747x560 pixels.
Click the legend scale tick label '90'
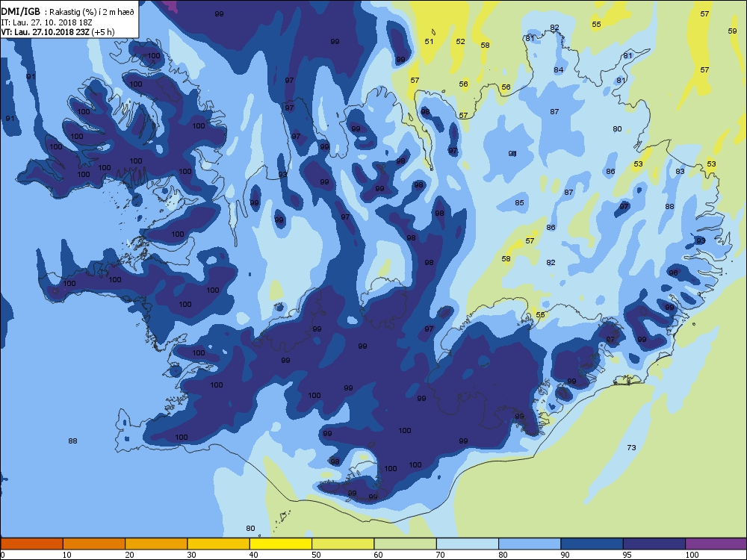pos(565,555)
